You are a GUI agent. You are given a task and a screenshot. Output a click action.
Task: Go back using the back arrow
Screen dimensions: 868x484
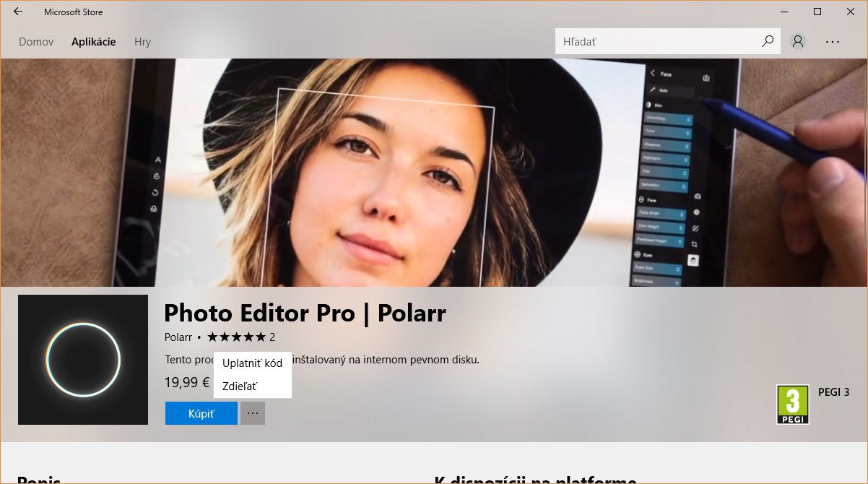click(18, 12)
